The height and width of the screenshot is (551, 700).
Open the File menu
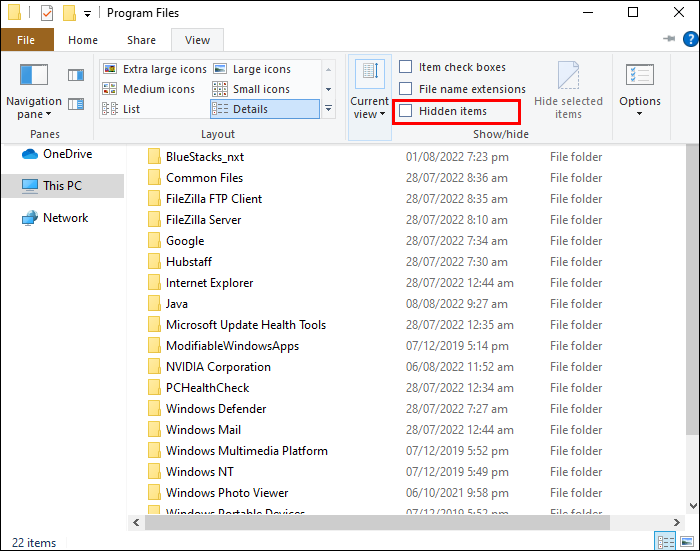[x=26, y=40]
